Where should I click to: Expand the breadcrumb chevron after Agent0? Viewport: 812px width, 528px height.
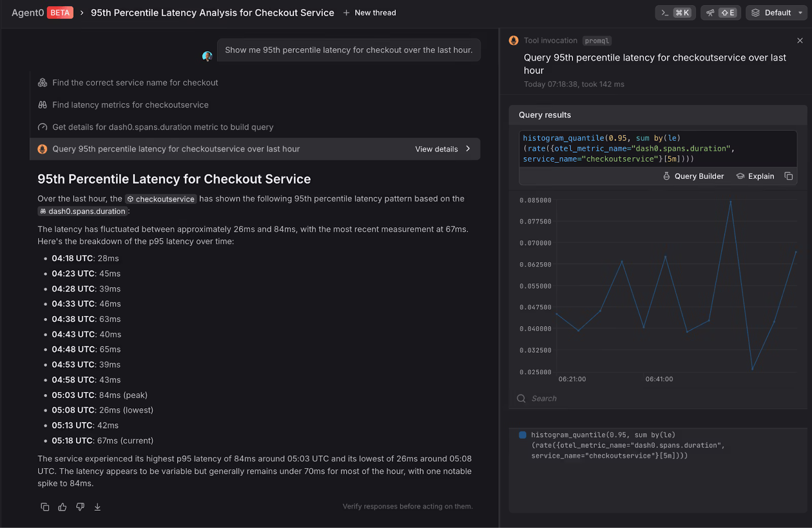82,13
